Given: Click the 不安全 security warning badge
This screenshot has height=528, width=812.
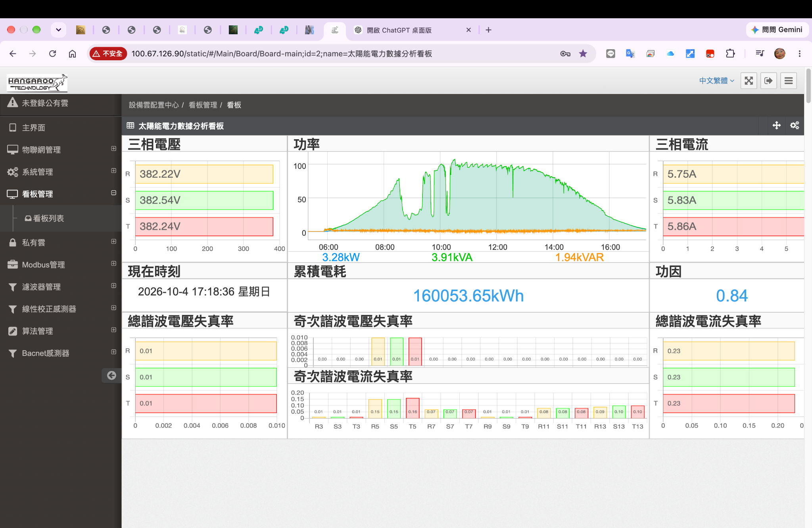Looking at the screenshot, I should pyautogui.click(x=108, y=54).
